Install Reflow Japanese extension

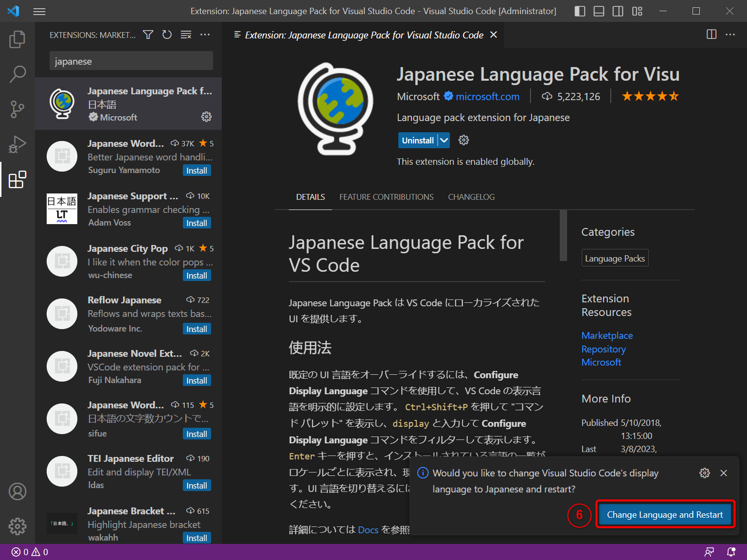tap(196, 329)
